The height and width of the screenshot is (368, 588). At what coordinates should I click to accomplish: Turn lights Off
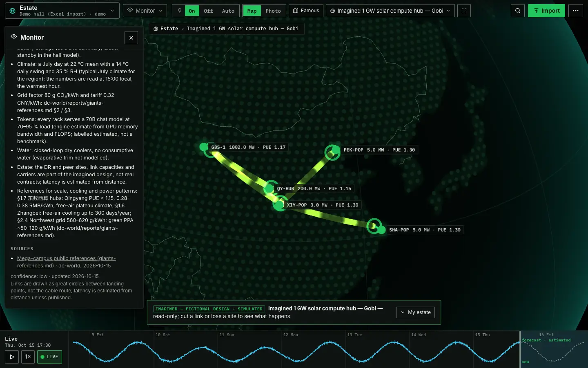tap(208, 11)
